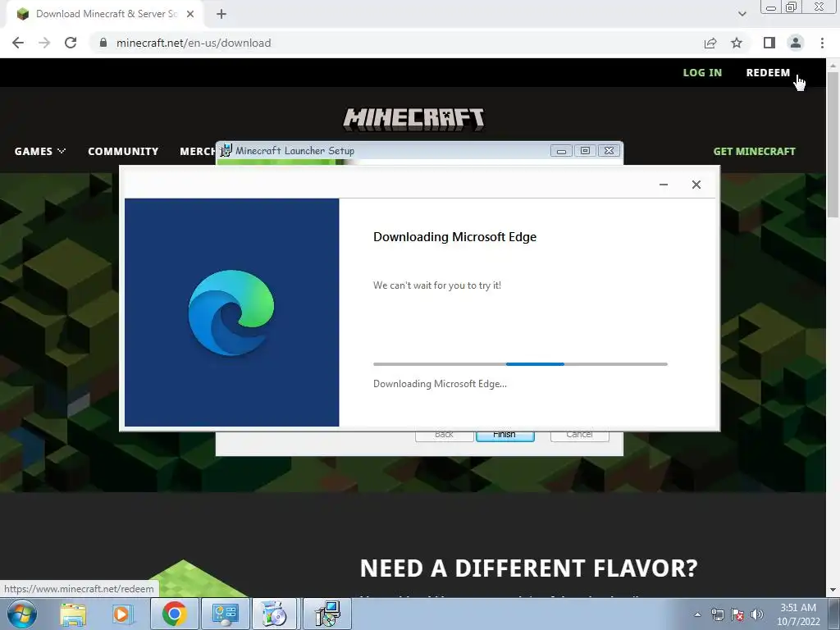Open the setup computer taskbar item

pyautogui.click(x=327, y=614)
